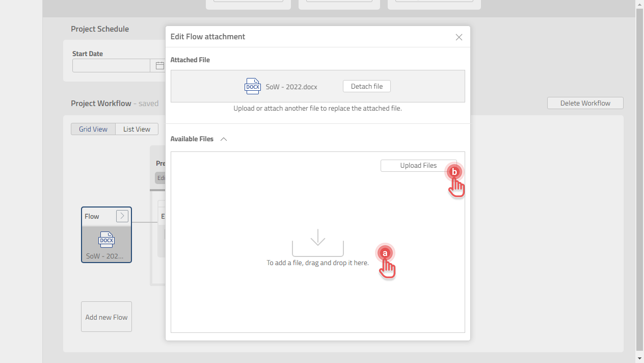Detach the SoW - 2022.docx file

(366, 86)
